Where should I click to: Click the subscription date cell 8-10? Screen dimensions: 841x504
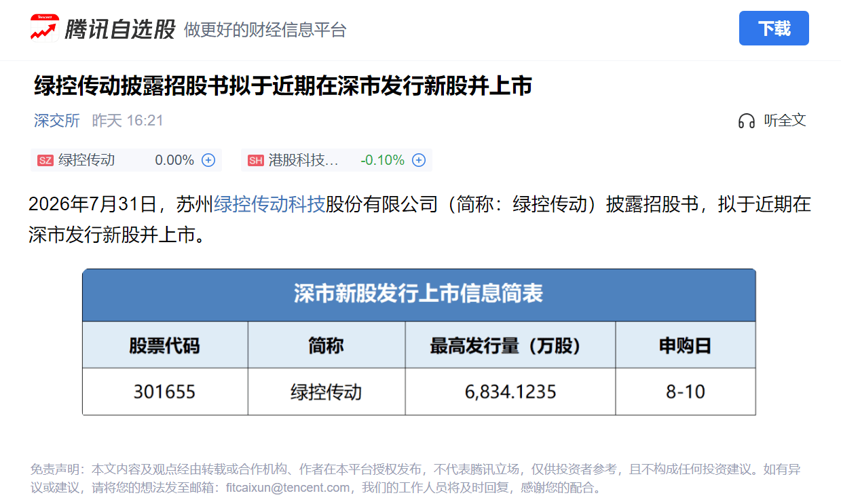[x=685, y=391]
